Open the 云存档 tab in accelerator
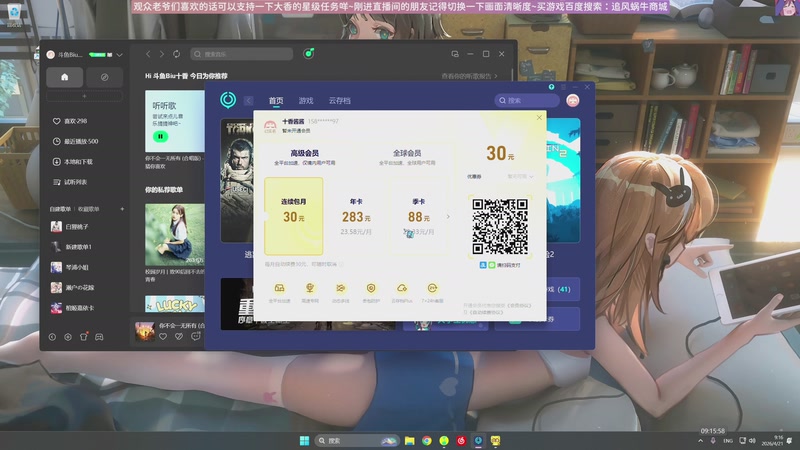 [x=339, y=101]
